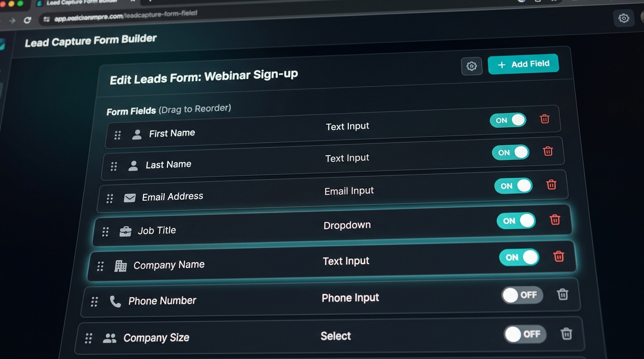The image size is (644, 359).
Task: Toggle the Job Title field off
Action: 516,221
